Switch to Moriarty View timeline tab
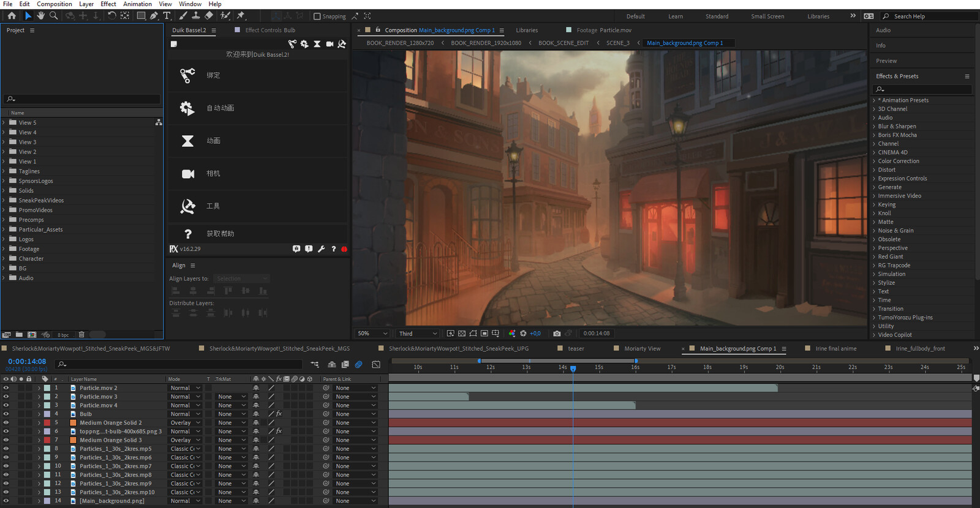Image resolution: width=980 pixels, height=508 pixels. click(643, 348)
